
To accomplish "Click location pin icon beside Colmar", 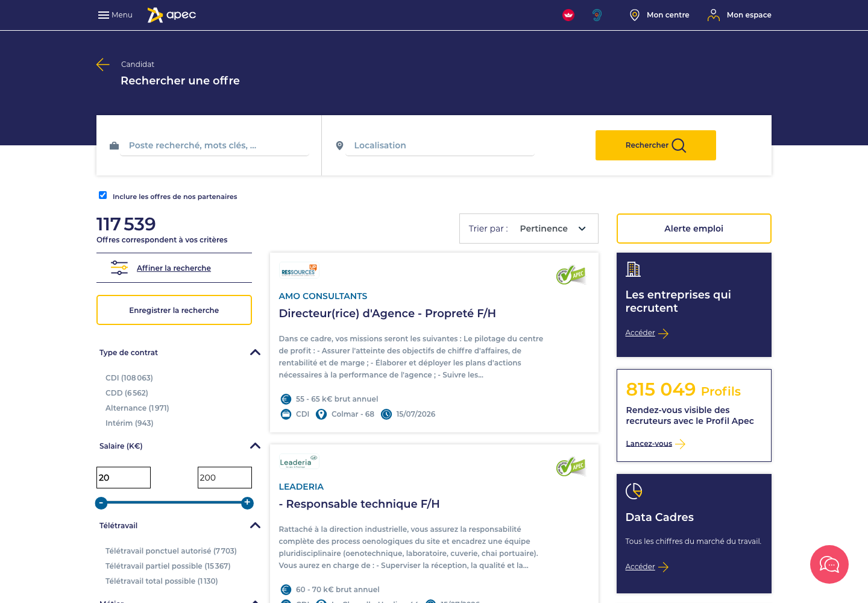I will [321, 414].
